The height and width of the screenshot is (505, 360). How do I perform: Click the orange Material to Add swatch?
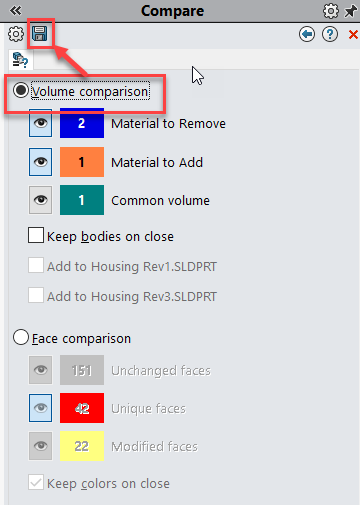82,162
